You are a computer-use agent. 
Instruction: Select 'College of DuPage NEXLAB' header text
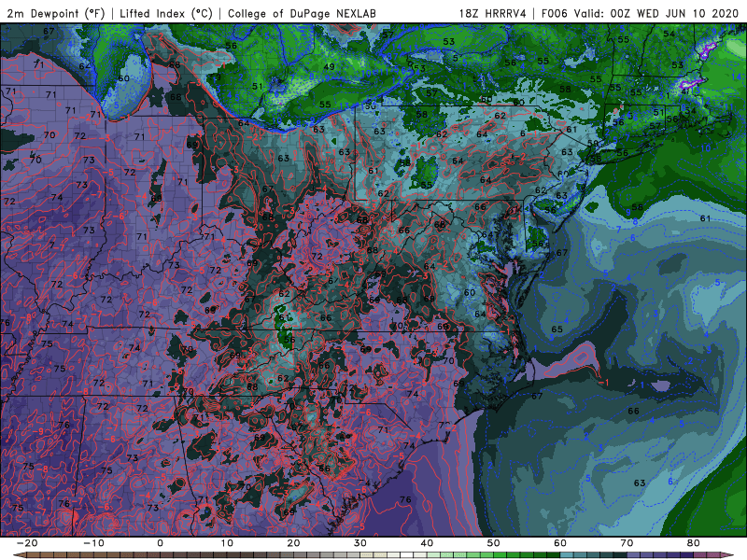302,13
